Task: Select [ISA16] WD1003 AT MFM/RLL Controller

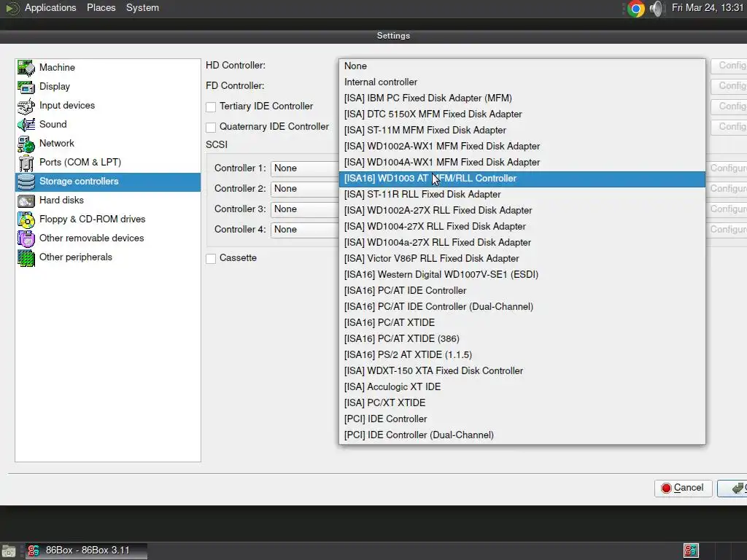Action: (x=522, y=179)
